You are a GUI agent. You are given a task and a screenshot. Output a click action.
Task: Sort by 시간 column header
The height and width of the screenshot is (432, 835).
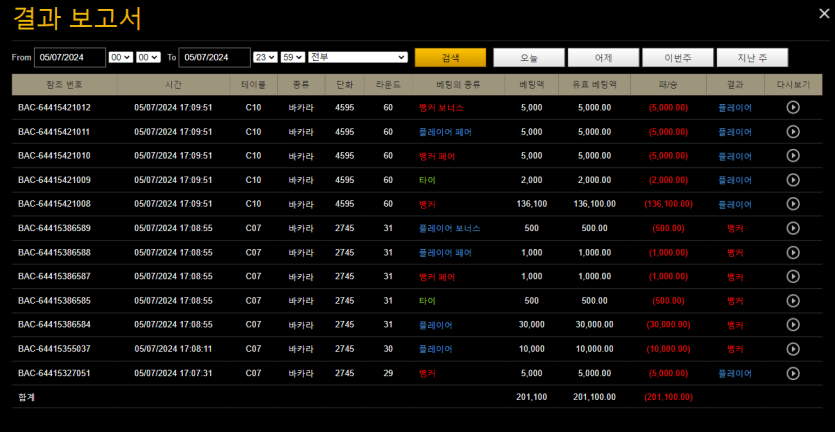(174, 85)
